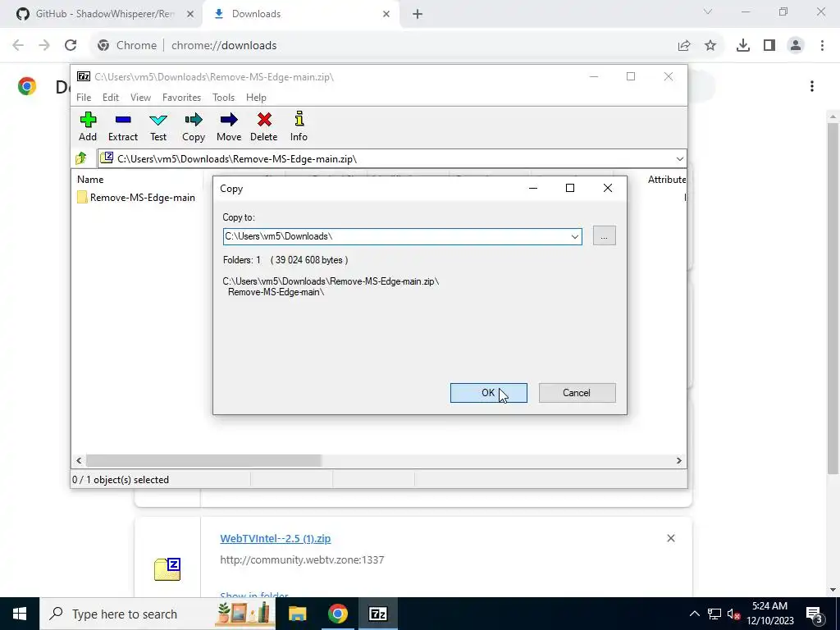Maximize the Copy dialog
This screenshot has width=840, height=630.
[x=570, y=188]
